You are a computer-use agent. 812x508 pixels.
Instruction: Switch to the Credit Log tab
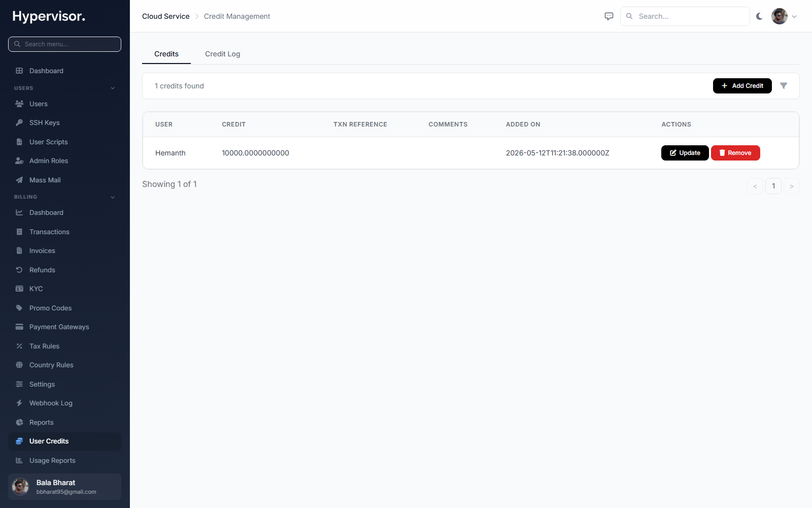tap(222, 54)
